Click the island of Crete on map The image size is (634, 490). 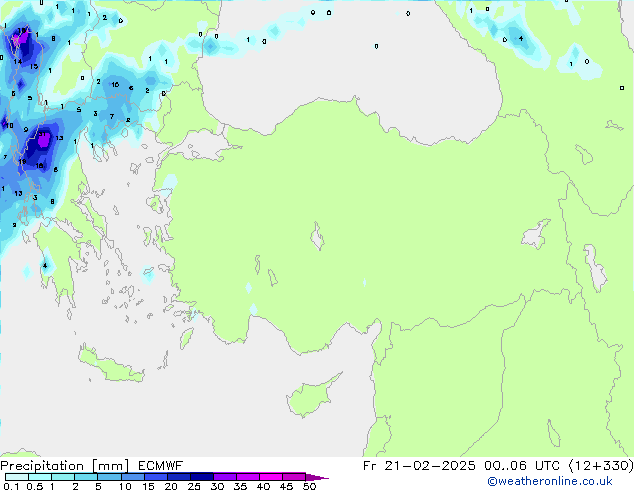pyautogui.click(x=111, y=365)
